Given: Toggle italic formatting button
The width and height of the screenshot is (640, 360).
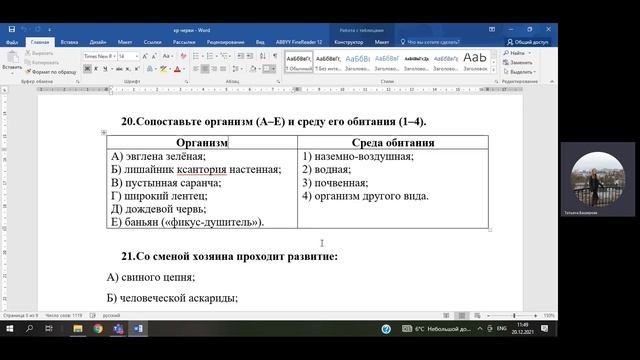Looking at the screenshot, I should coord(96,69).
